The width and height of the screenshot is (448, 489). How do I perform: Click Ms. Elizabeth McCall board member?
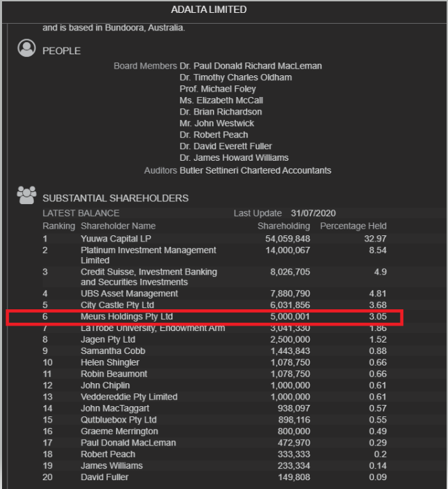pyautogui.click(x=221, y=100)
